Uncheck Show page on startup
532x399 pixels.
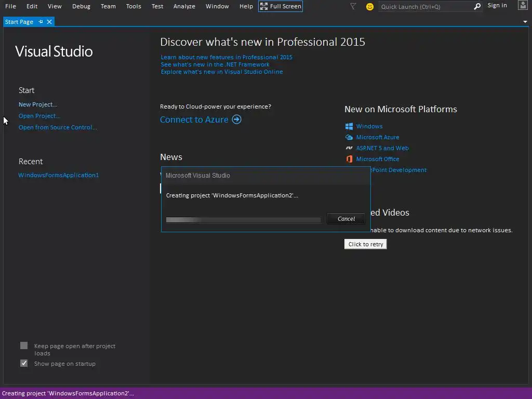[x=24, y=363]
